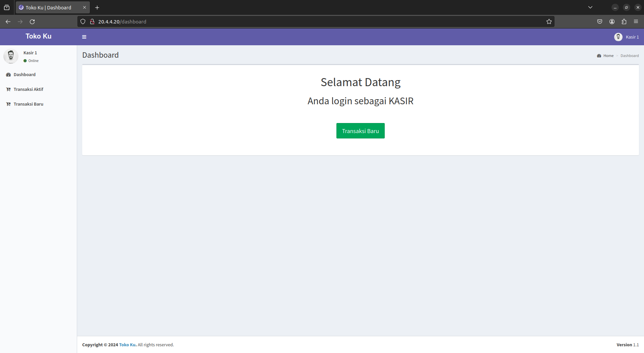Open Transaksi Baru in the sidebar

pyautogui.click(x=38, y=104)
